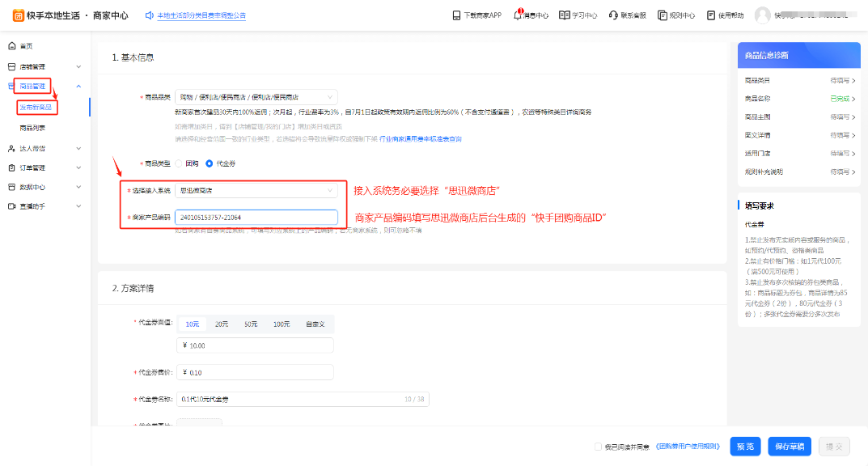
Task: Click 图文详情 in the diagnosis panel
Action: tap(757, 136)
